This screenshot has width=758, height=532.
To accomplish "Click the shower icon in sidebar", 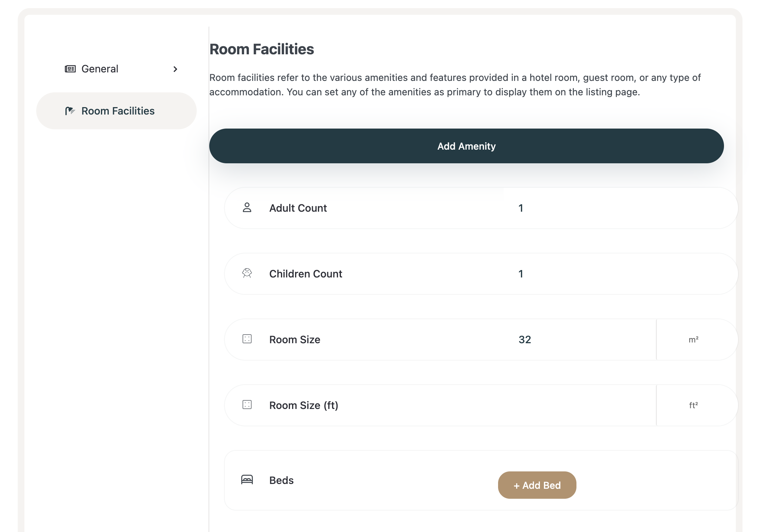I will [70, 111].
